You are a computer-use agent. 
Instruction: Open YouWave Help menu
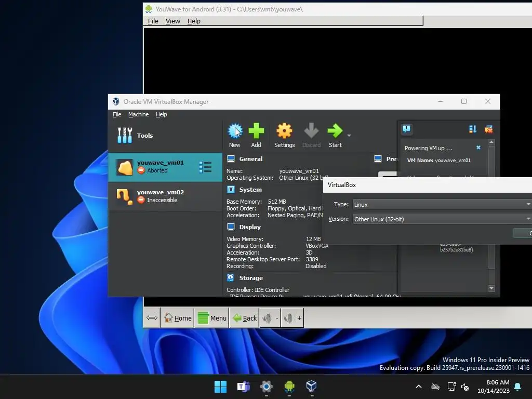coord(194,21)
